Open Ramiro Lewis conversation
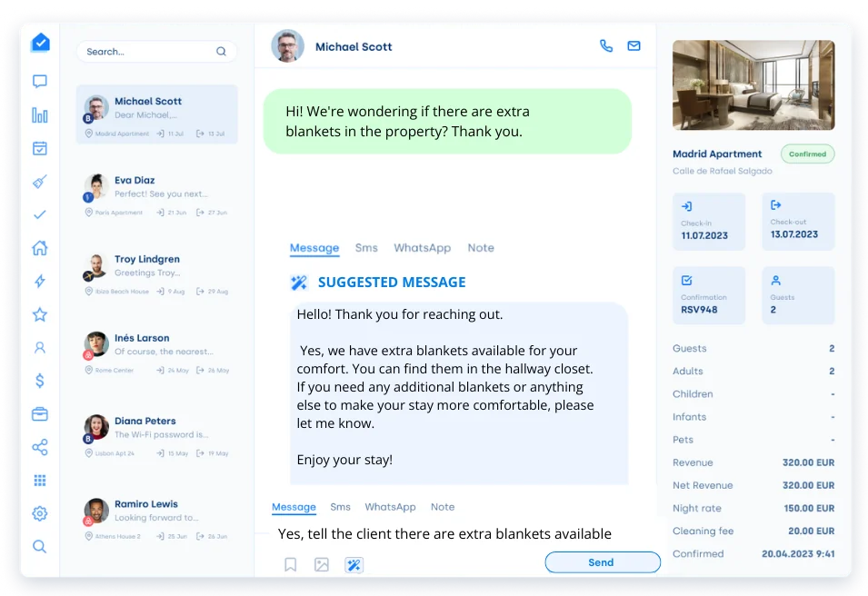 click(156, 519)
